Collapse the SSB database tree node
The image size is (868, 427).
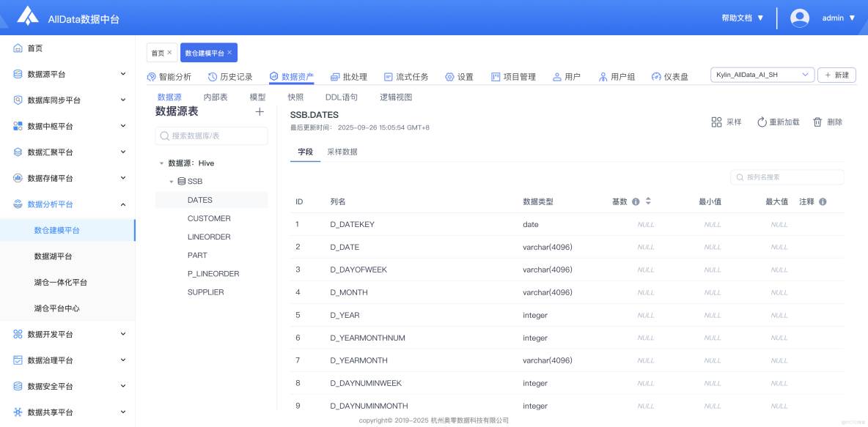172,181
